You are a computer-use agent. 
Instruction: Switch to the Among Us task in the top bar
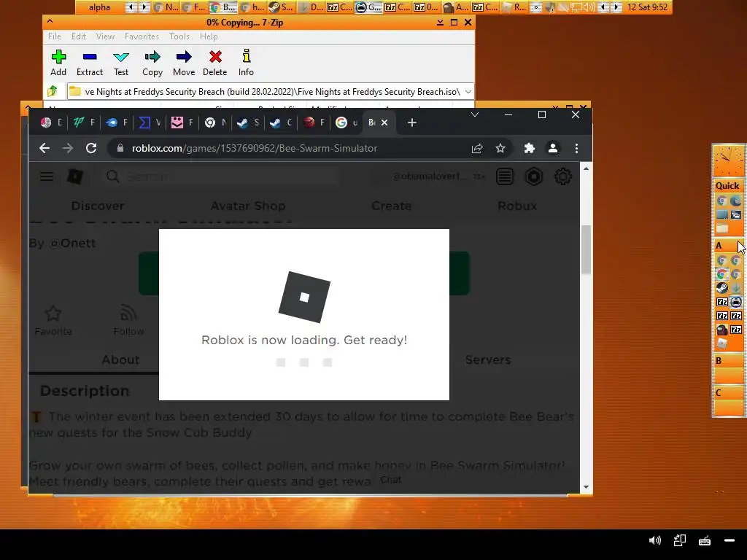point(455,7)
